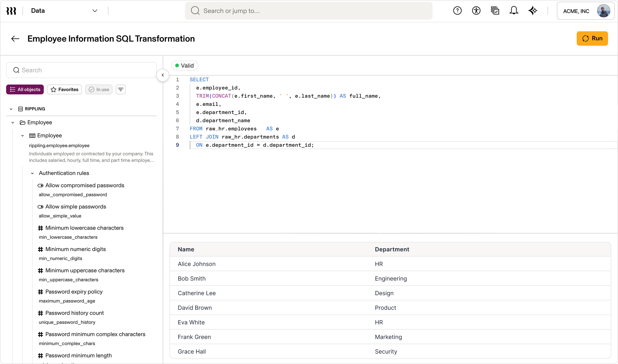Open the tasks checklist icon
Screen dimensions: 618x364
[495, 11]
